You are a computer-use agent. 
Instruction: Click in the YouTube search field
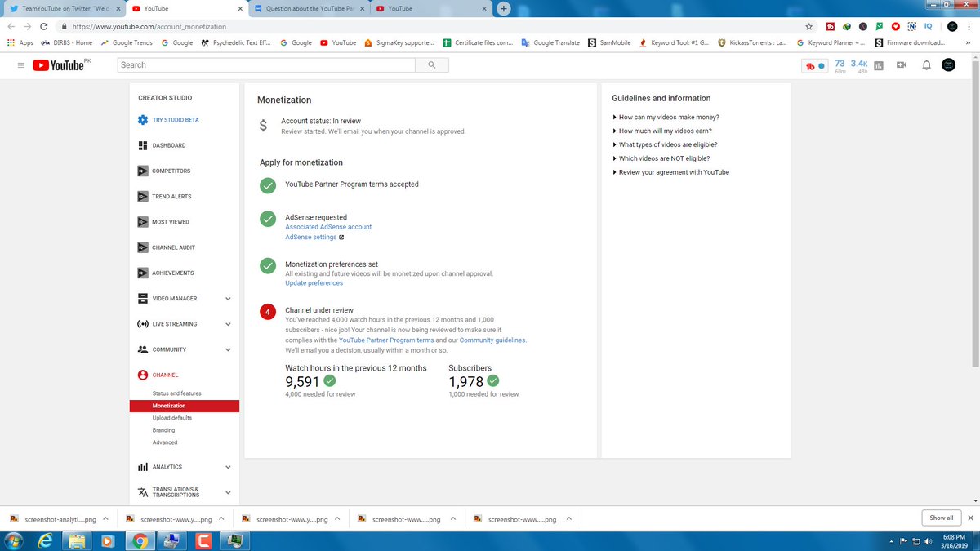[x=266, y=65]
